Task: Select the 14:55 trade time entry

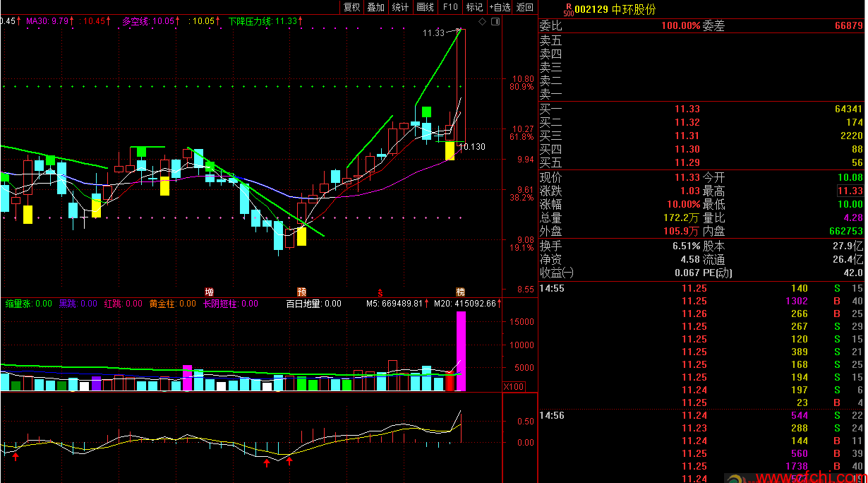Action: (x=552, y=288)
